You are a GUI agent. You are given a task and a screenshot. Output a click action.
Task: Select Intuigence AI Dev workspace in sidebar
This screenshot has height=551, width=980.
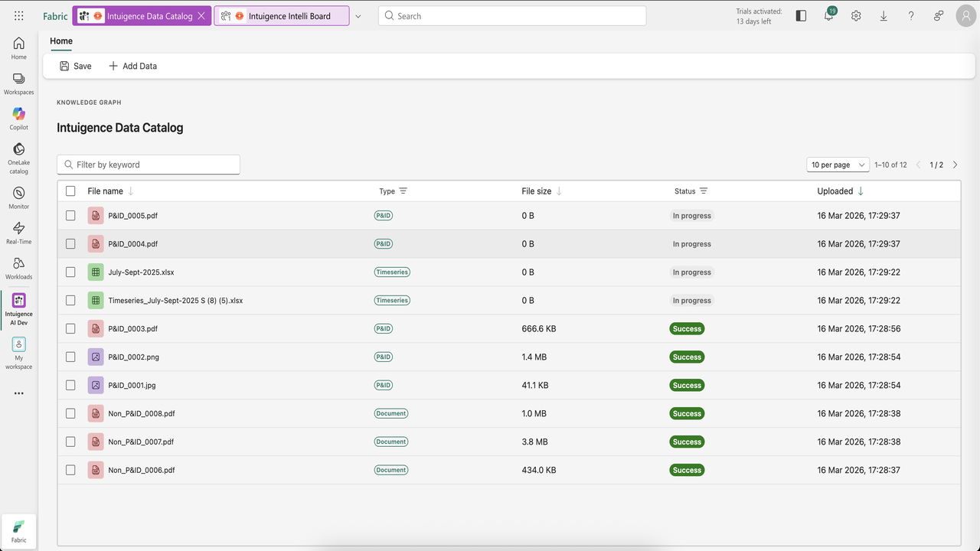[19, 308]
